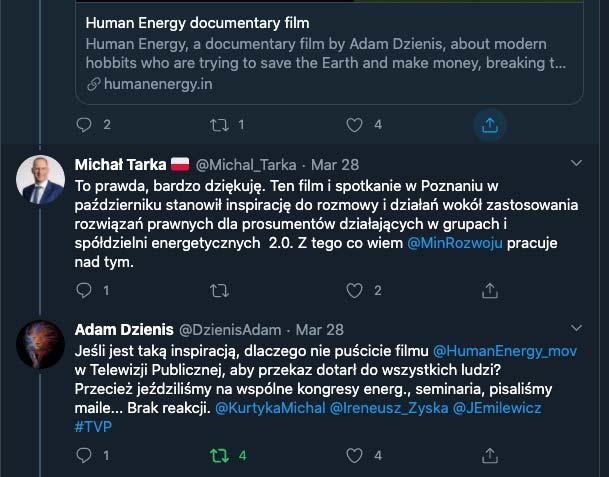Screen dimensions: 609x477
Task: Like the Human Energy documentary tweet
Action: point(353,125)
